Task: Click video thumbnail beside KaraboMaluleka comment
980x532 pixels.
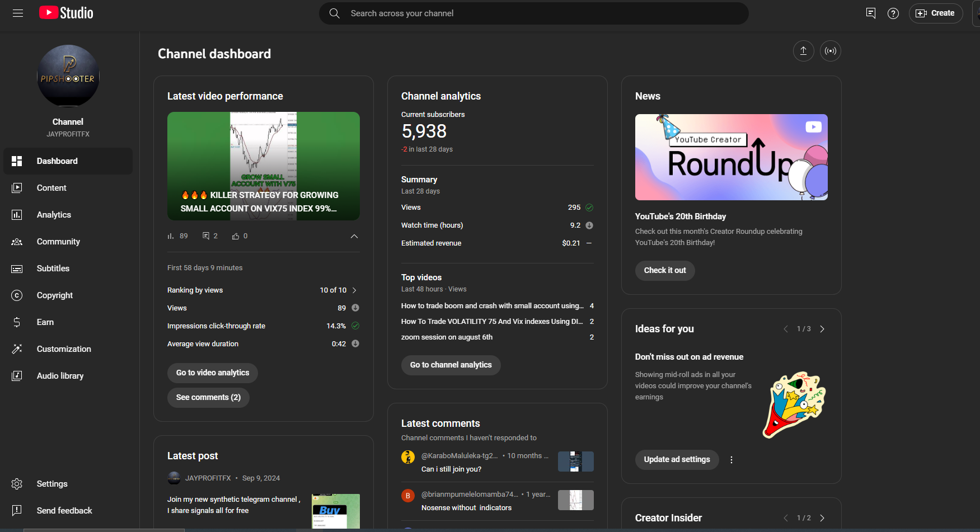Action: click(576, 462)
